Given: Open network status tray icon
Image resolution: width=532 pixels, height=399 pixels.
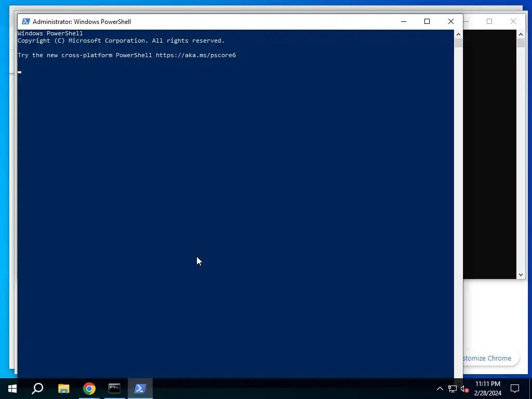Looking at the screenshot, I should tap(453, 389).
